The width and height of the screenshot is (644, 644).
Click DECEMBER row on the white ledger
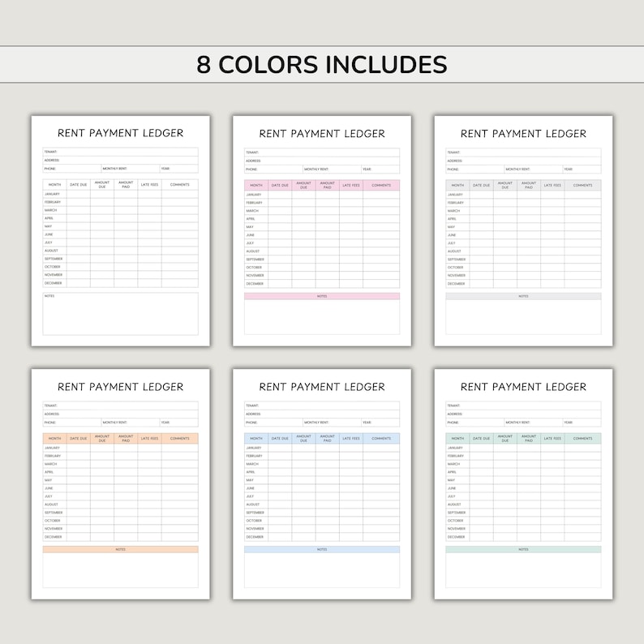[x=120, y=283]
